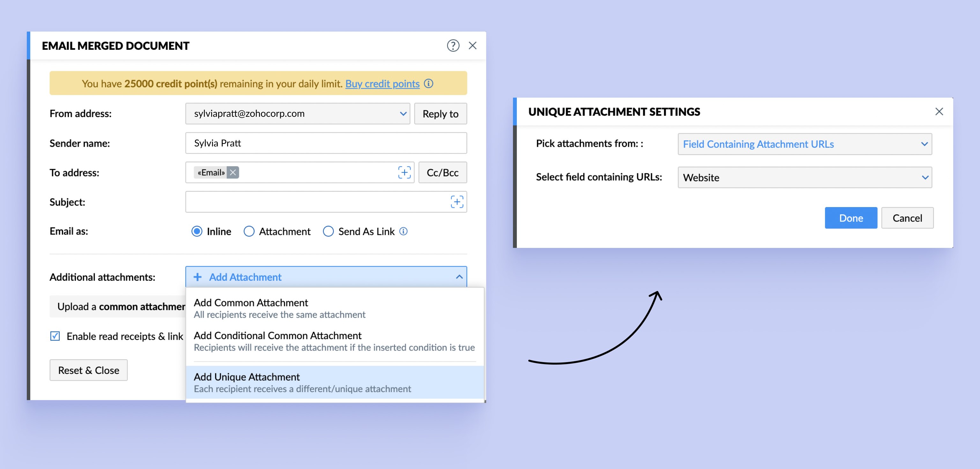This screenshot has height=469, width=980.
Task: Click the blue Done button
Action: click(x=851, y=218)
